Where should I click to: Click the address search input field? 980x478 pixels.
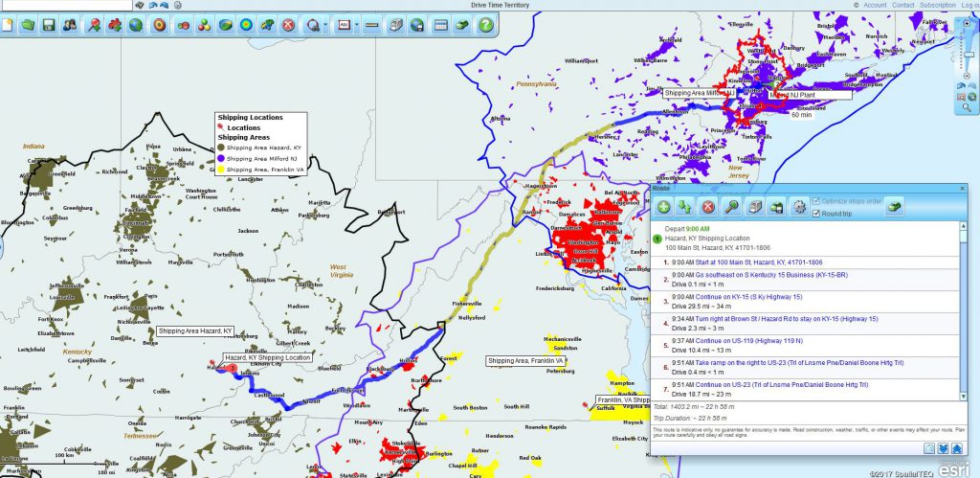[66, 5]
